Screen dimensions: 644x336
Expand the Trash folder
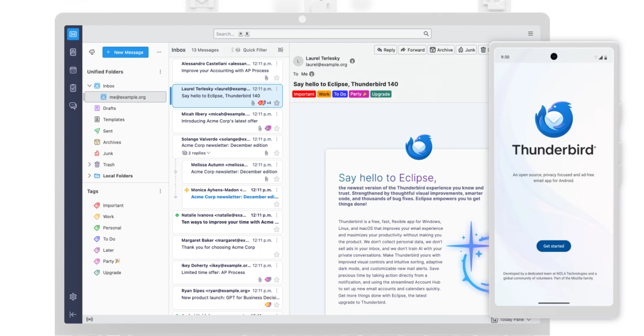[90, 165]
